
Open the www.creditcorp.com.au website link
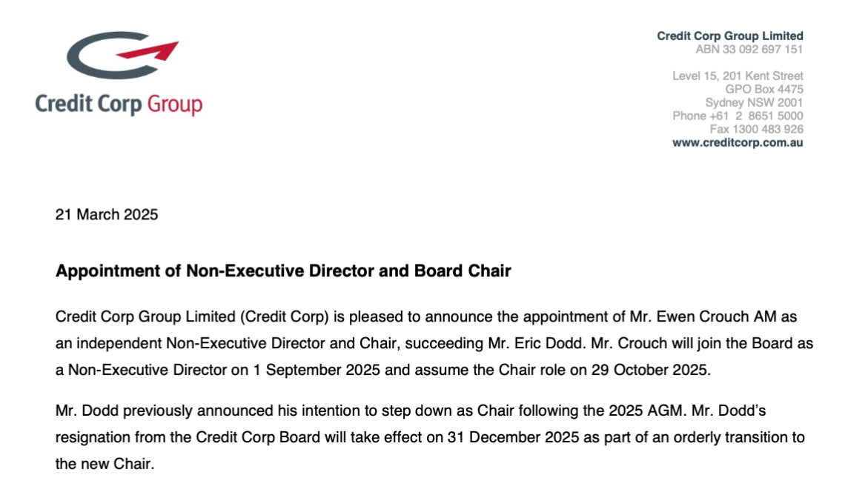click(738, 143)
